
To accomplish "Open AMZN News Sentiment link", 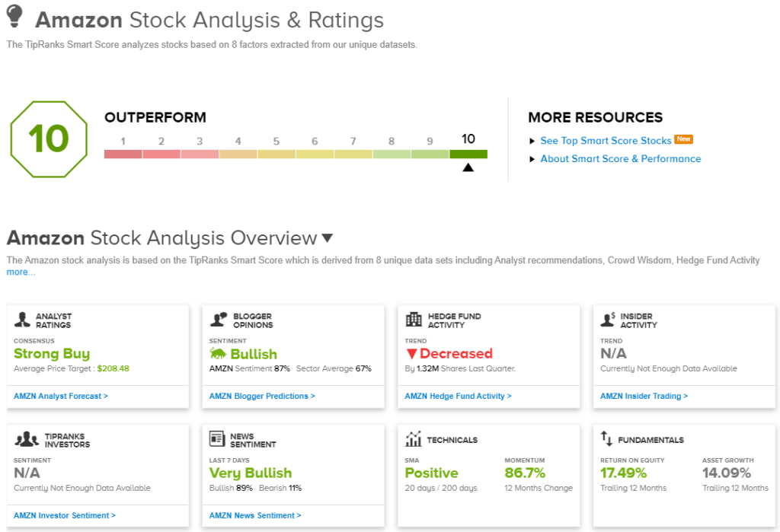I will click(255, 515).
